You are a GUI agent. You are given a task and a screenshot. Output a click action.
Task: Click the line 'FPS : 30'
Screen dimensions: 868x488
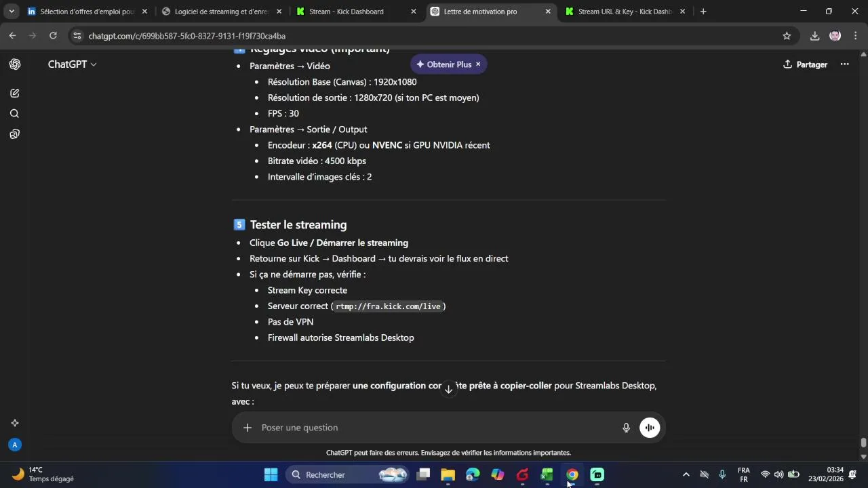(x=283, y=114)
